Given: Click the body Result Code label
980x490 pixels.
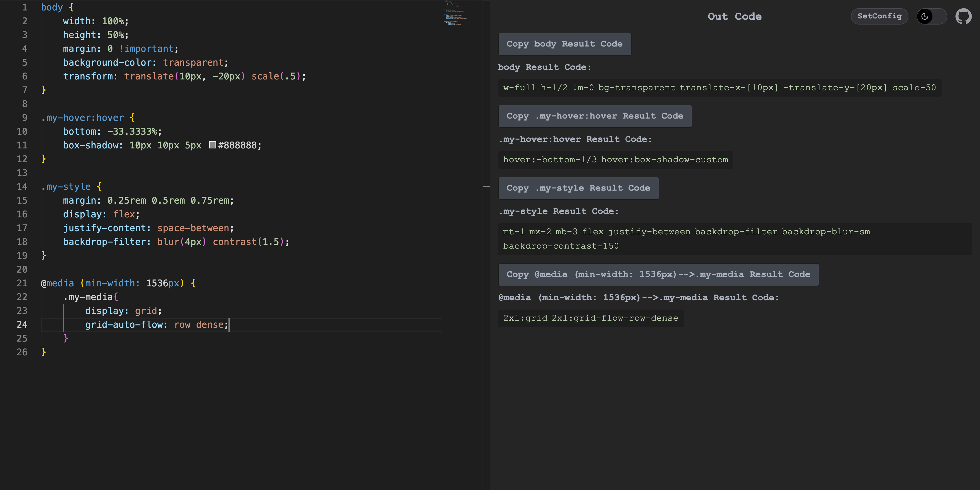Looking at the screenshot, I should pos(544,67).
